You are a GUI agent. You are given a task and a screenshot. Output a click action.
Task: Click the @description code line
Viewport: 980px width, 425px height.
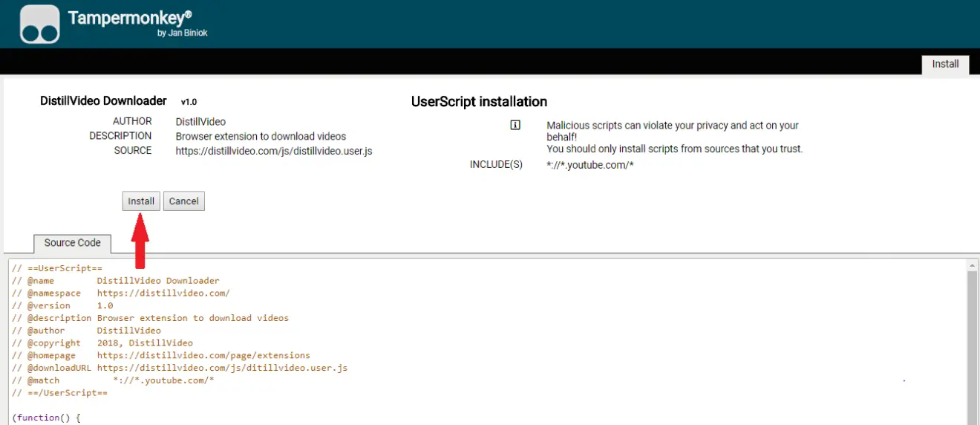click(150, 318)
